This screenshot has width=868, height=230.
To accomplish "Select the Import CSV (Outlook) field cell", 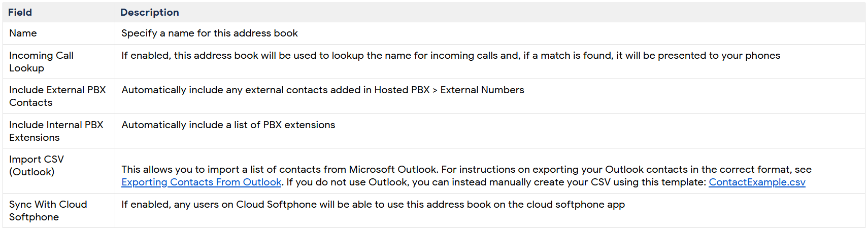I will coord(59,171).
